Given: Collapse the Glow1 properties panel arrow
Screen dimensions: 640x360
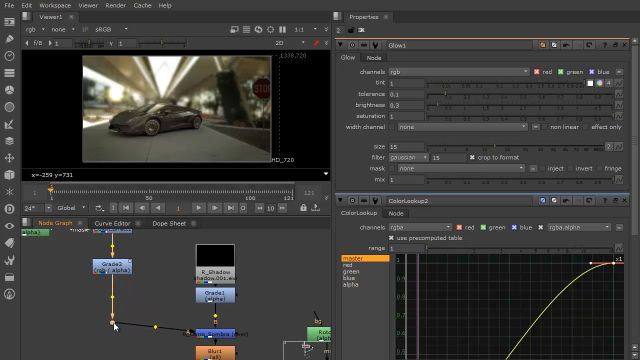Looking at the screenshot, I should (x=340, y=45).
